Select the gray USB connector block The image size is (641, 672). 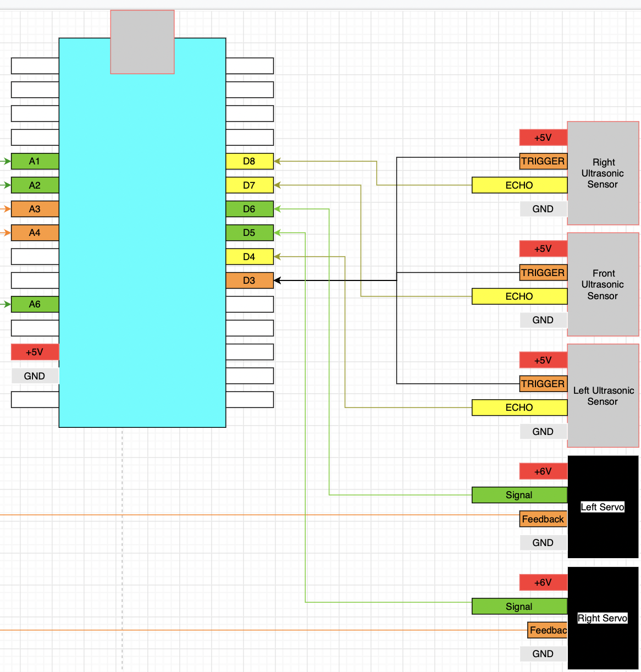tap(142, 42)
